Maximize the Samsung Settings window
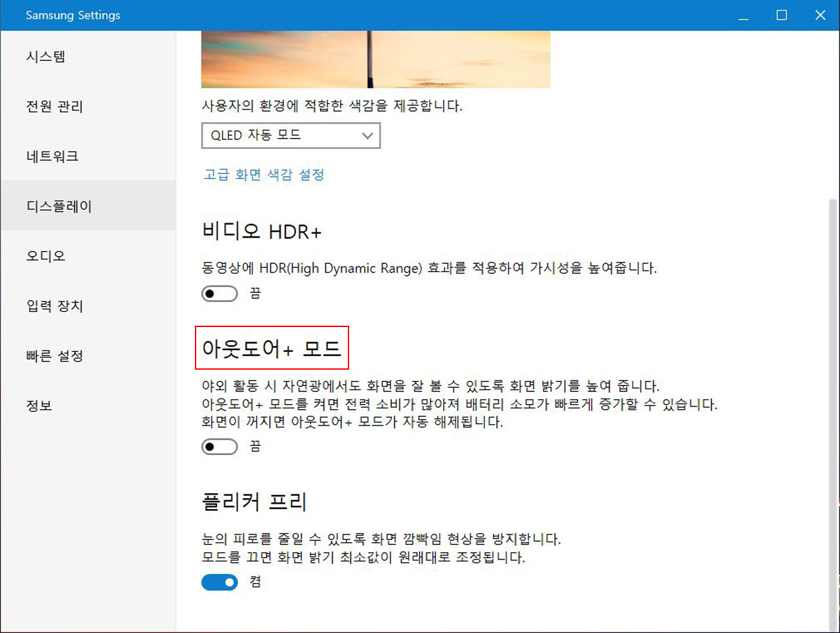Viewport: 840px width, 633px height. tap(782, 15)
